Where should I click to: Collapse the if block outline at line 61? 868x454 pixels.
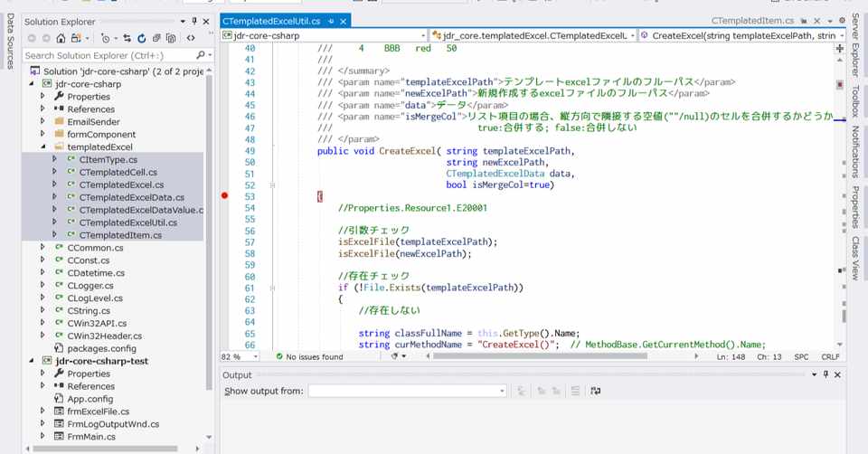(272, 288)
